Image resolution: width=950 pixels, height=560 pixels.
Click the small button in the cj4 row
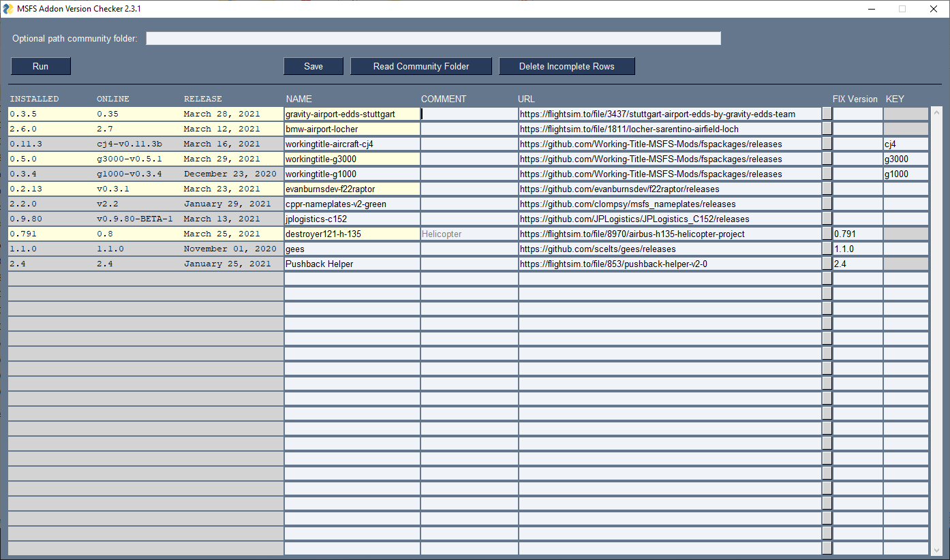[827, 144]
